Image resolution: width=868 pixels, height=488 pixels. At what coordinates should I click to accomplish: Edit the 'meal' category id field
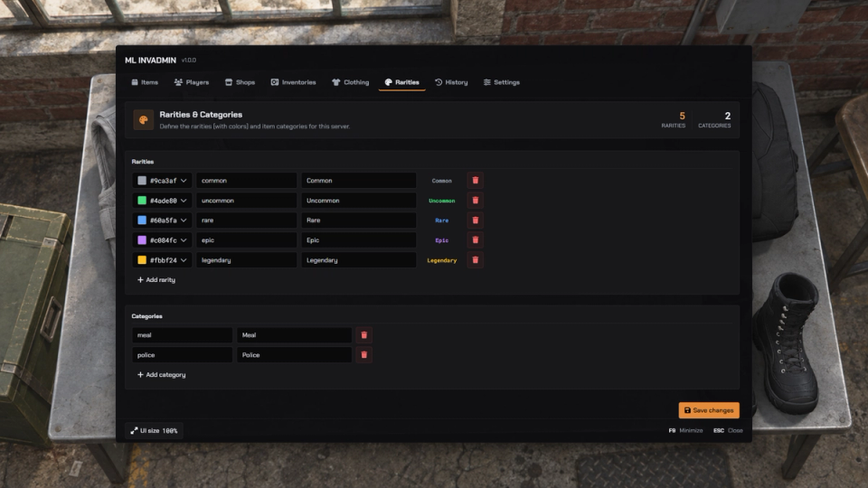pos(182,334)
